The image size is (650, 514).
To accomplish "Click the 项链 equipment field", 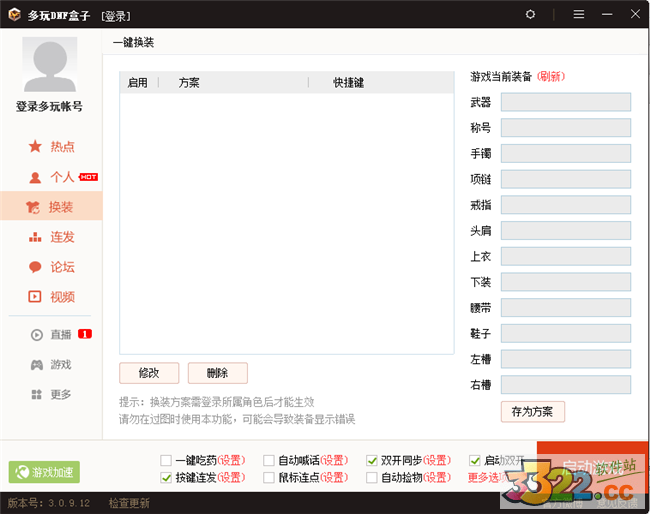I will click(566, 179).
